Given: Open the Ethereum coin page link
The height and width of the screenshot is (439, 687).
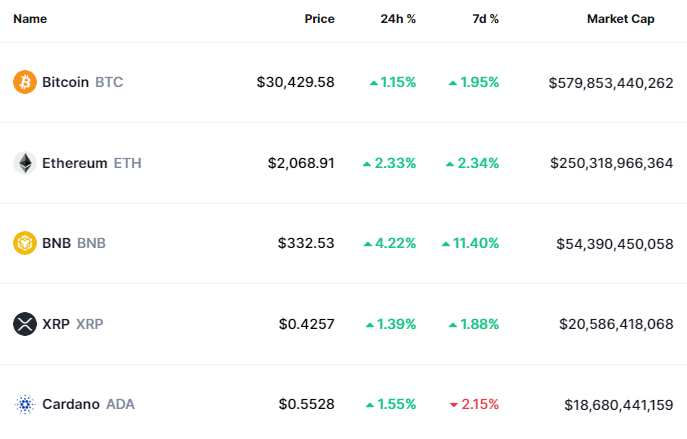Looking at the screenshot, I should [x=74, y=163].
